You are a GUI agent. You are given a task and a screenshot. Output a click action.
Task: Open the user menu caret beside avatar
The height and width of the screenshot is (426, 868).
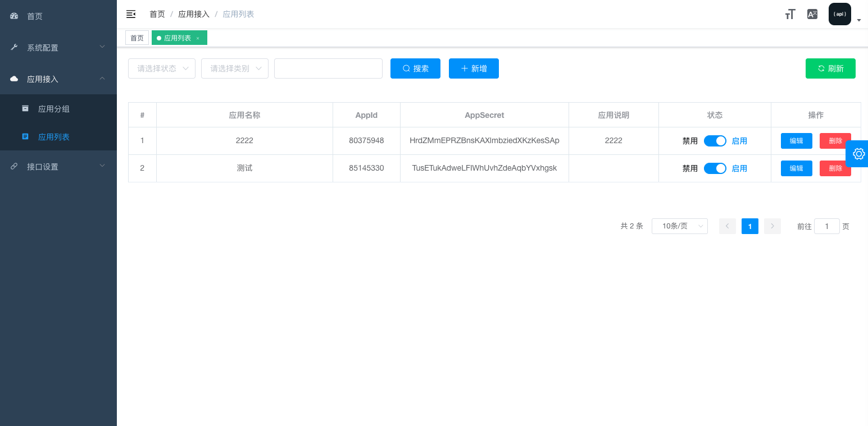tap(859, 20)
